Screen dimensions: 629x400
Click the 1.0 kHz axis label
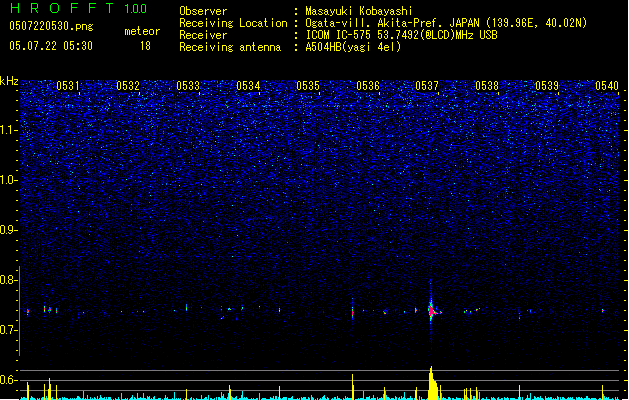click(x=9, y=180)
